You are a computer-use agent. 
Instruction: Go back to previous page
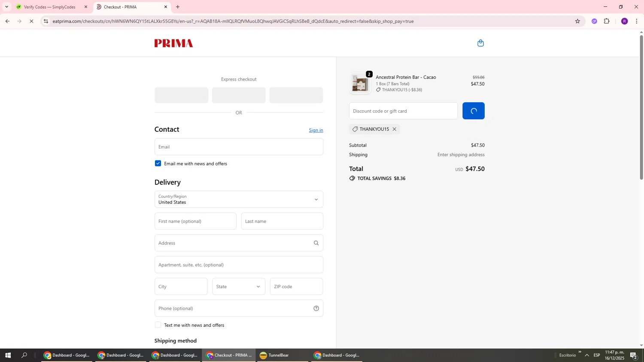tap(7, 21)
